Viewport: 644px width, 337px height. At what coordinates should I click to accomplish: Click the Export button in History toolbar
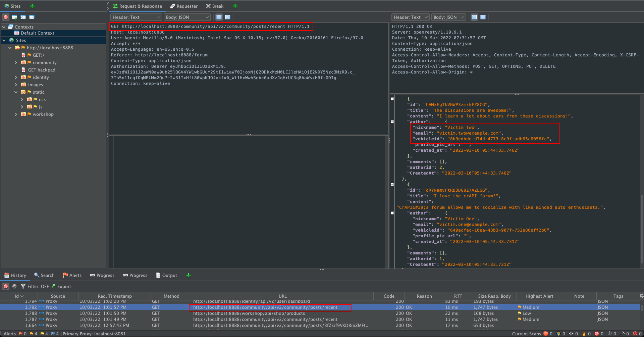point(61,286)
